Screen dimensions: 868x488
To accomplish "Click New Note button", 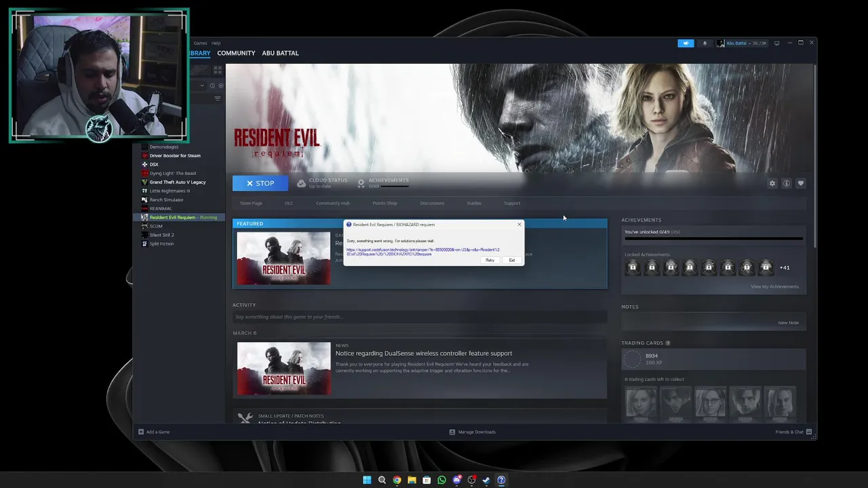I will pyautogui.click(x=788, y=323).
